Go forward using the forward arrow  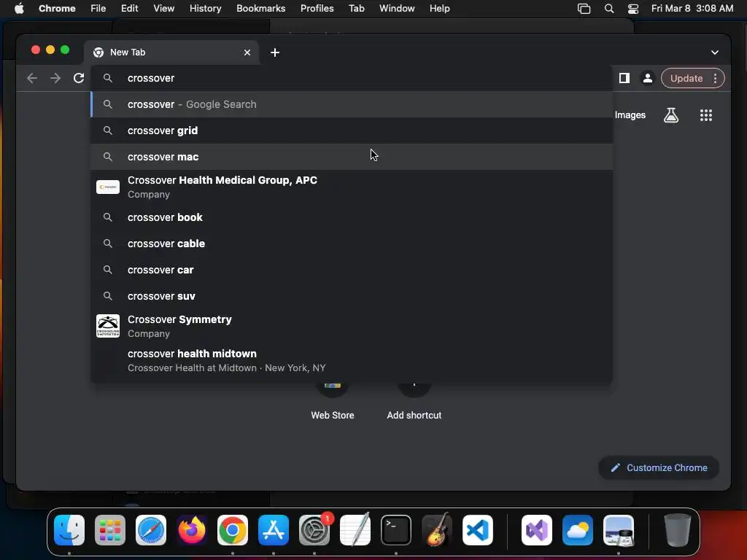tap(55, 78)
